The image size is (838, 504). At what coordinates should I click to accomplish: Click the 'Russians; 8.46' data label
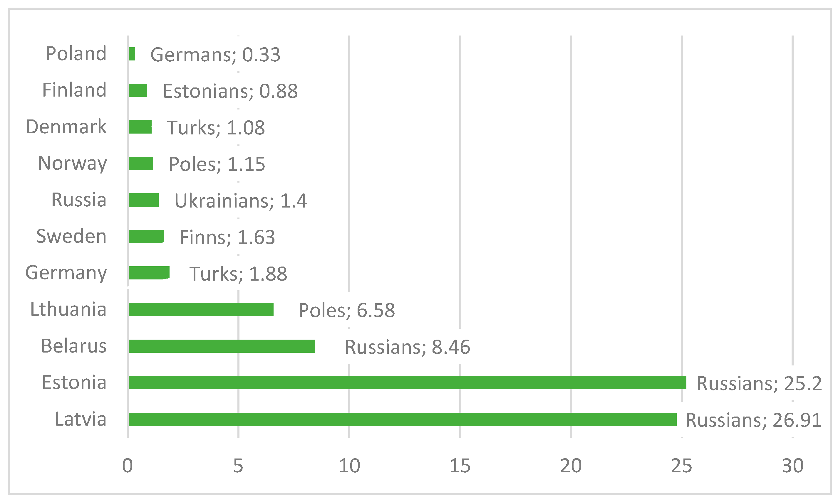click(x=407, y=347)
